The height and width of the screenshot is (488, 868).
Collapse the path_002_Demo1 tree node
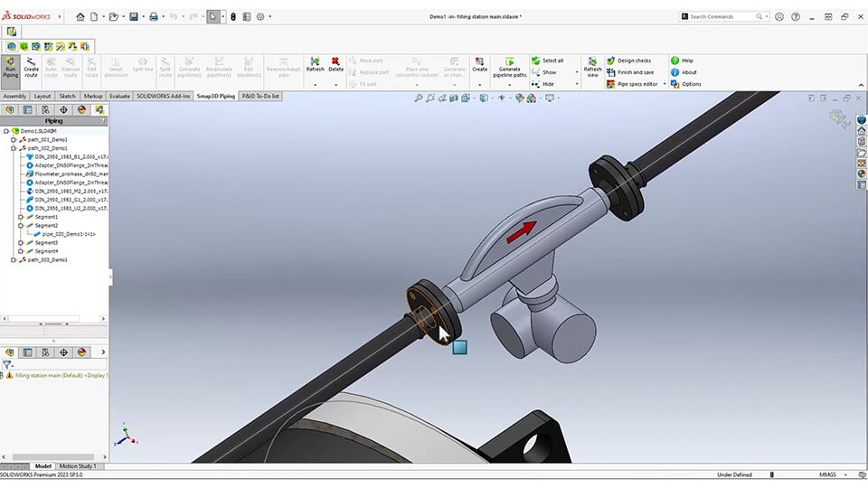[x=14, y=148]
